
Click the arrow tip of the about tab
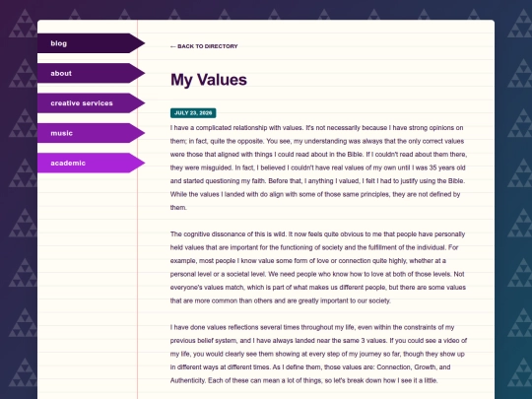pyautogui.click(x=138, y=73)
